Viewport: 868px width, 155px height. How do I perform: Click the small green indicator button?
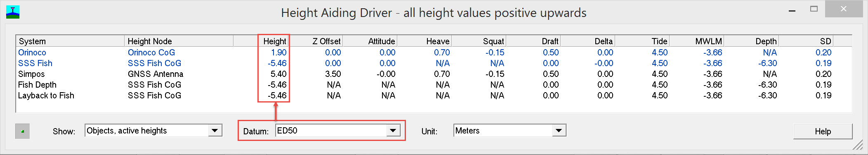[22, 131]
